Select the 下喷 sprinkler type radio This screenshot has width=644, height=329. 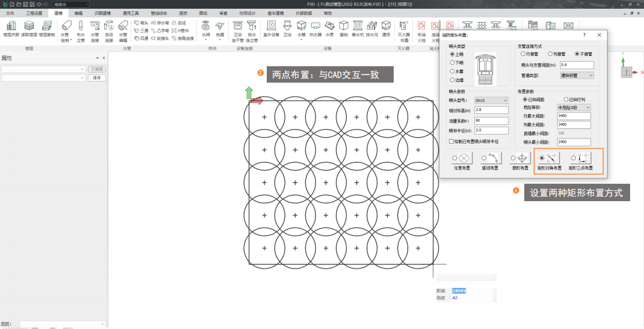click(x=453, y=63)
